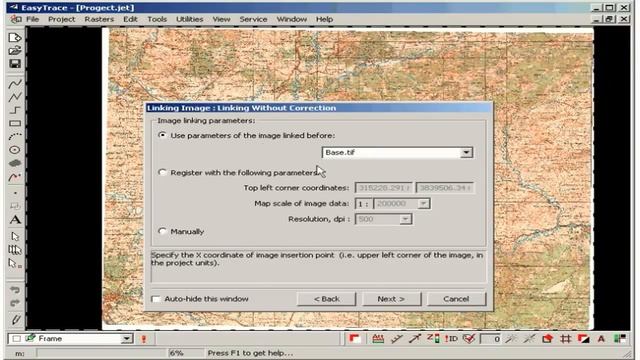Select the red curve tracing tool
Image resolution: width=640 pixels, height=360 pixels.
(15, 177)
